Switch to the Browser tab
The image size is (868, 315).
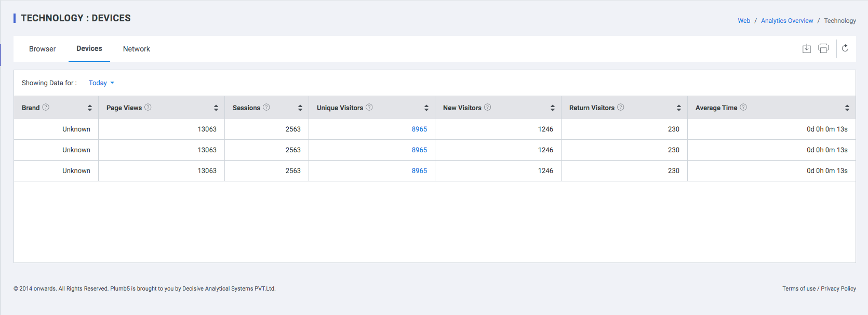[42, 49]
